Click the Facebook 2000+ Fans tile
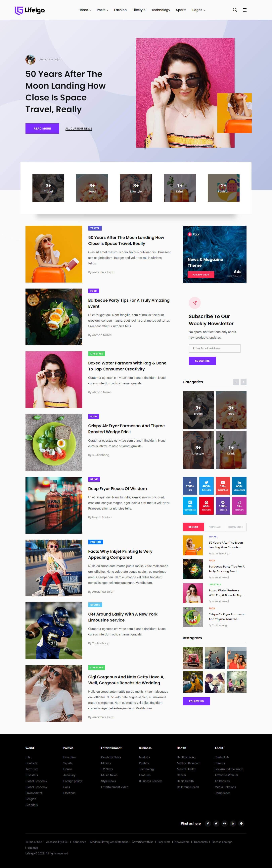Viewport: 272px width, 868px height. pos(190,486)
